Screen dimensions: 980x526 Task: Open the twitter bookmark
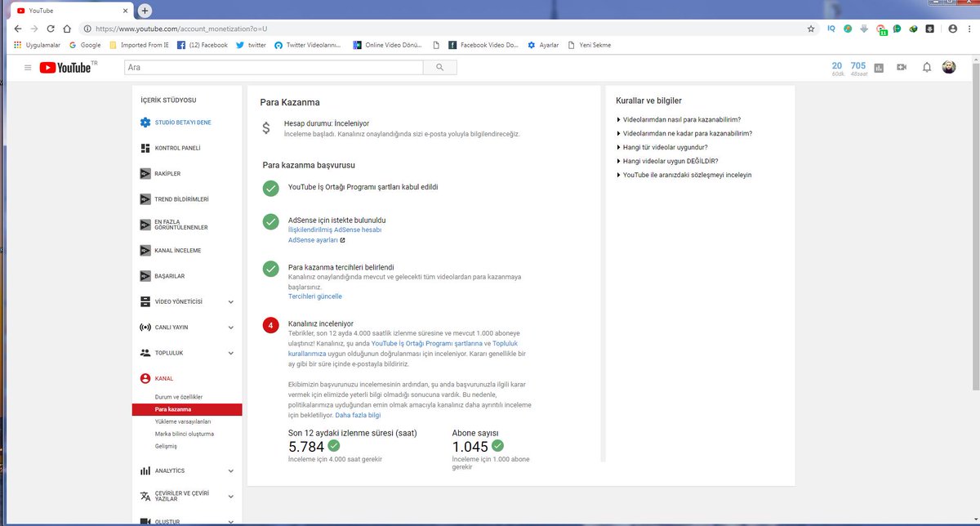point(251,45)
